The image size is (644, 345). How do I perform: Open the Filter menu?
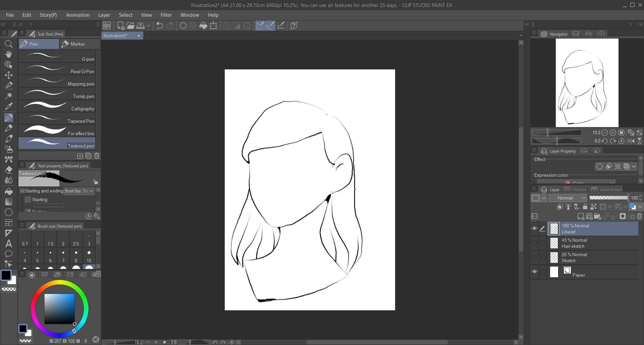166,15
